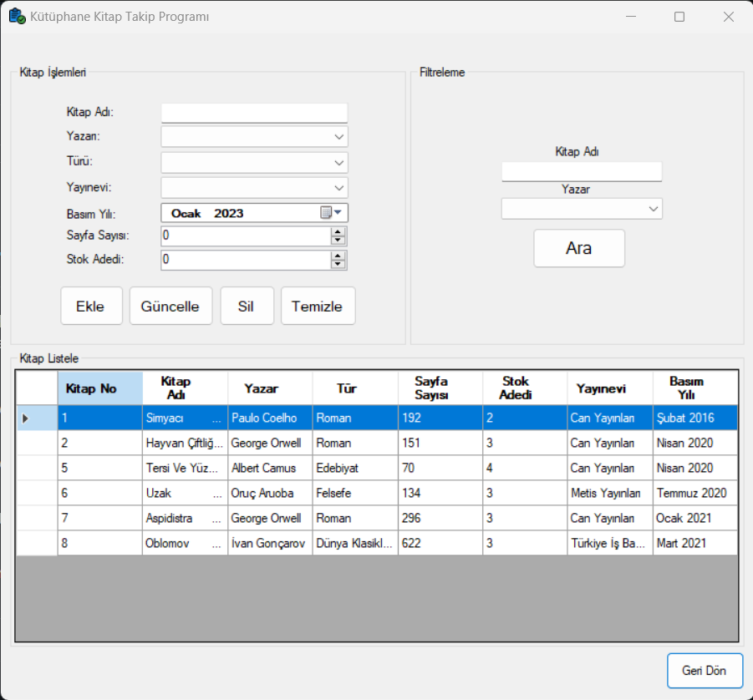
Task: Select the Şubat 2016 cell
Action: point(695,418)
